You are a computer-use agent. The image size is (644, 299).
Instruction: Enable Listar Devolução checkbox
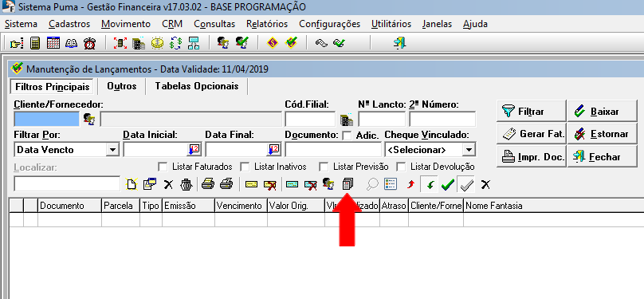401,167
